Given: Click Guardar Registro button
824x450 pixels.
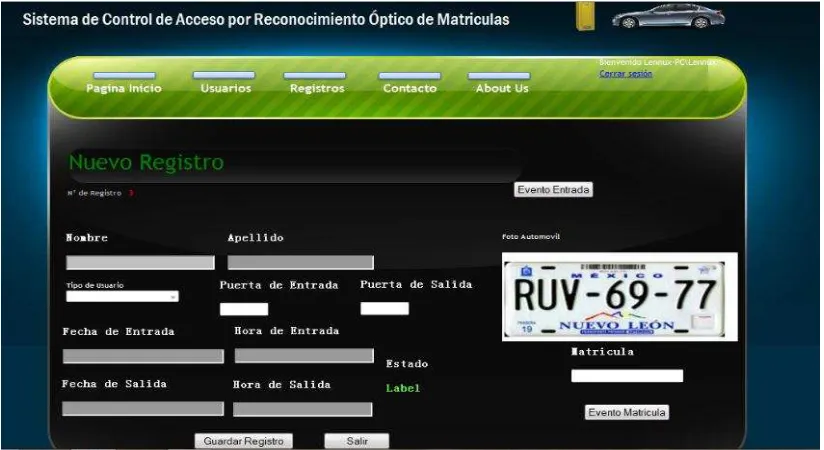Looking at the screenshot, I should (243, 441).
